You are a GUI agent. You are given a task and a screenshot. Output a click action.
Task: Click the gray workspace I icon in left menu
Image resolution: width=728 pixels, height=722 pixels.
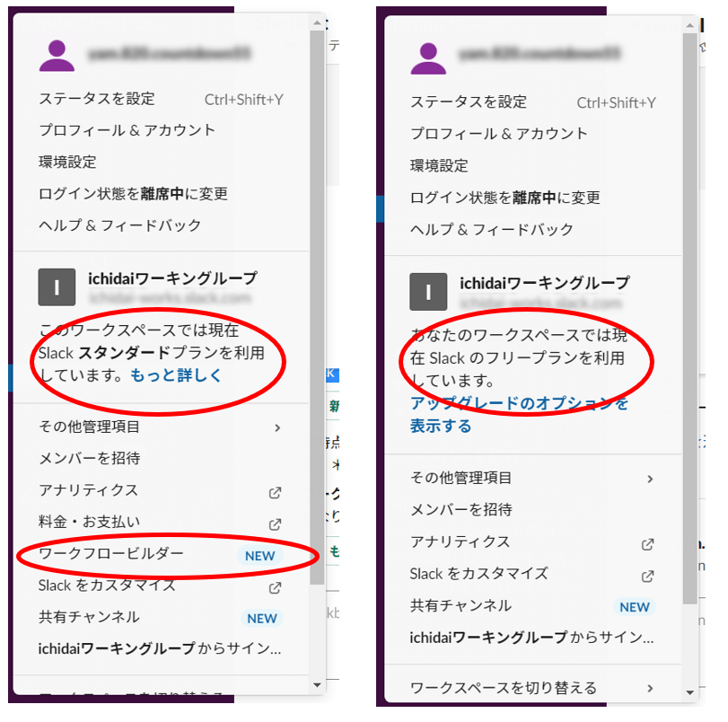pyautogui.click(x=57, y=287)
